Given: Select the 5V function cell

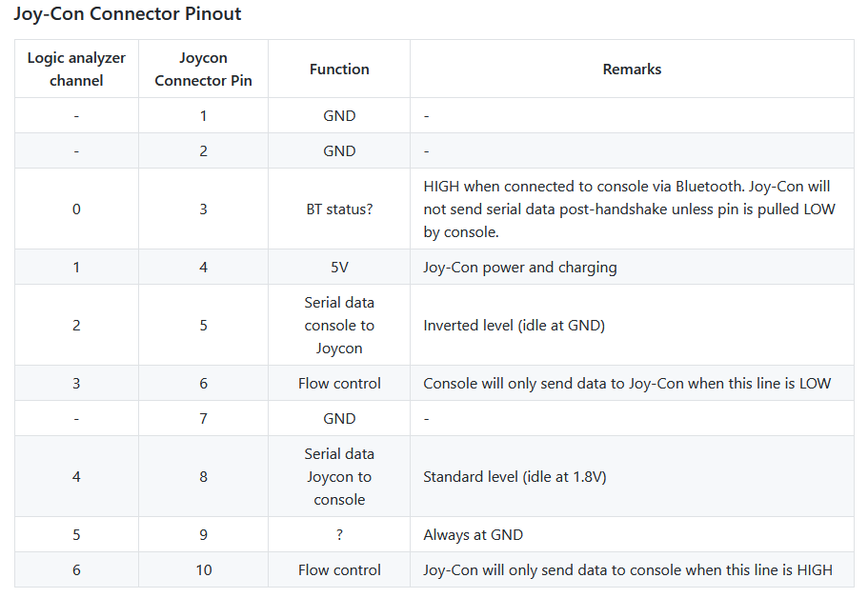Looking at the screenshot, I should pyautogui.click(x=339, y=268).
